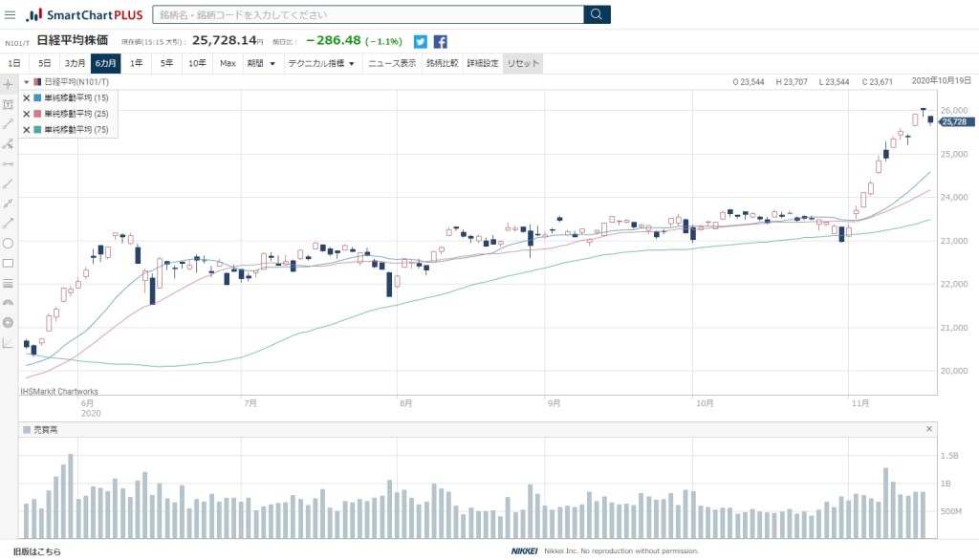The image size is (979, 560).
Task: Select the text annotation tool
Action: (x=9, y=104)
